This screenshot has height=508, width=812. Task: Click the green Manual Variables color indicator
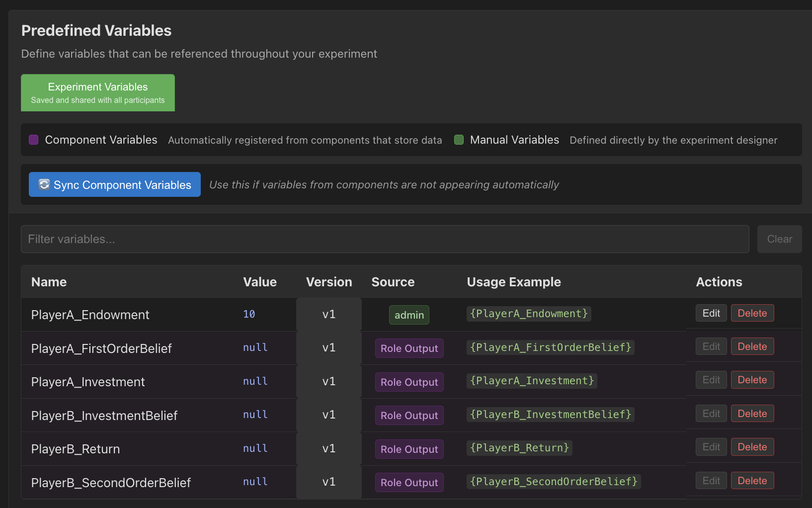[459, 140]
